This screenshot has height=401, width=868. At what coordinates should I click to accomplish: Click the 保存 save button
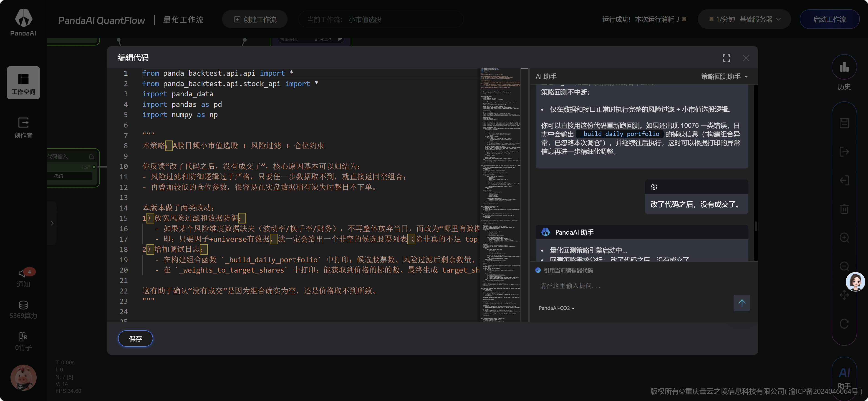point(135,339)
